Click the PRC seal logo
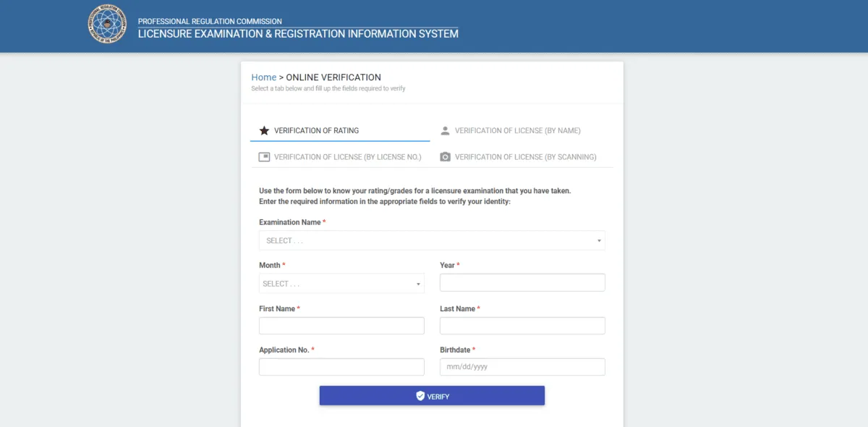The width and height of the screenshot is (868, 427). click(107, 25)
